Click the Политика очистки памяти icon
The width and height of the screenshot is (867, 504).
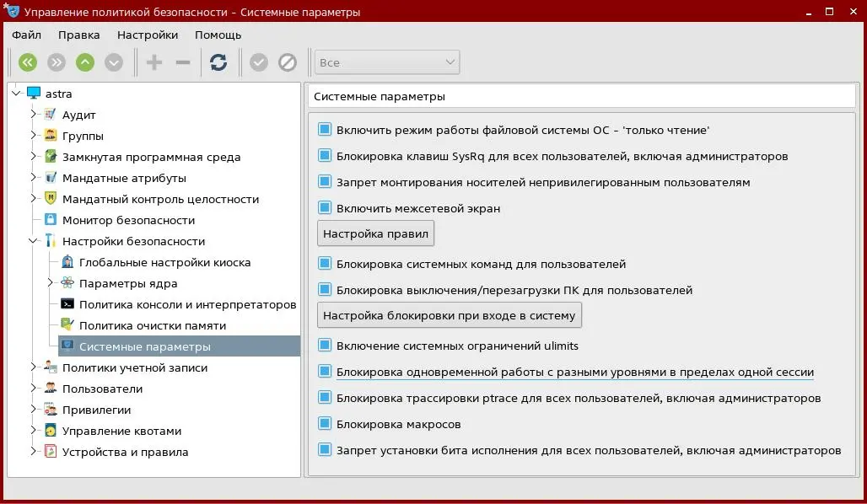pos(67,324)
